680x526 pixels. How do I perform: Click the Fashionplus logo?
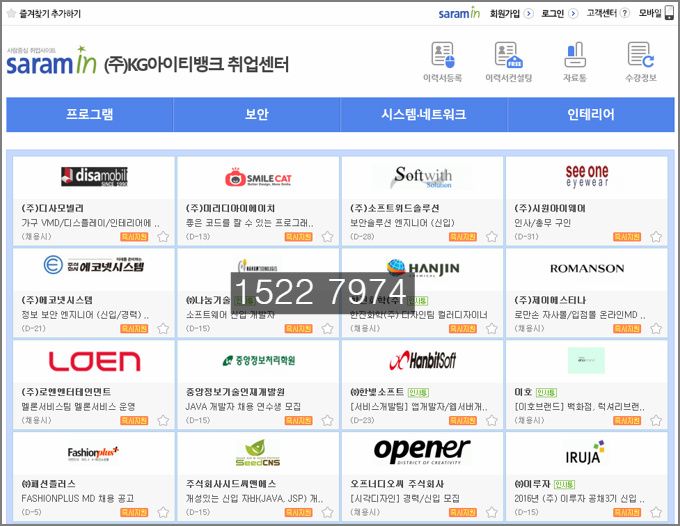[93, 454]
